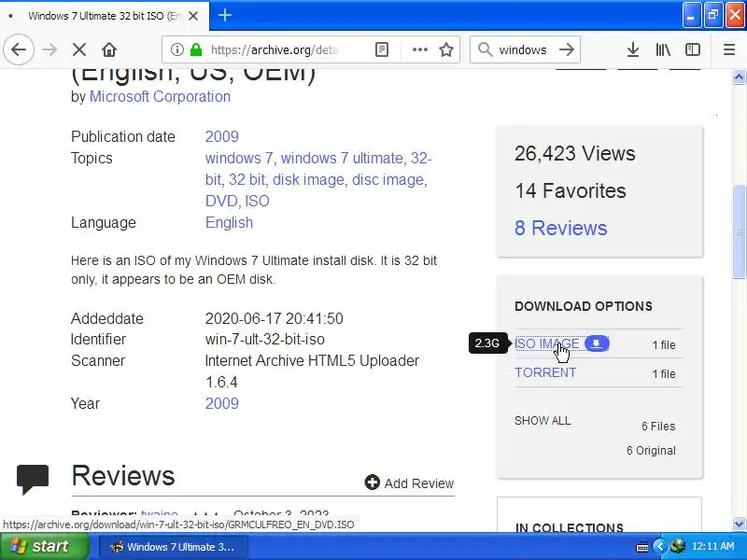Image resolution: width=747 pixels, height=560 pixels.
Task: Click the Addeddate 2020-06-17 20:41:50 value
Action: 274,318
